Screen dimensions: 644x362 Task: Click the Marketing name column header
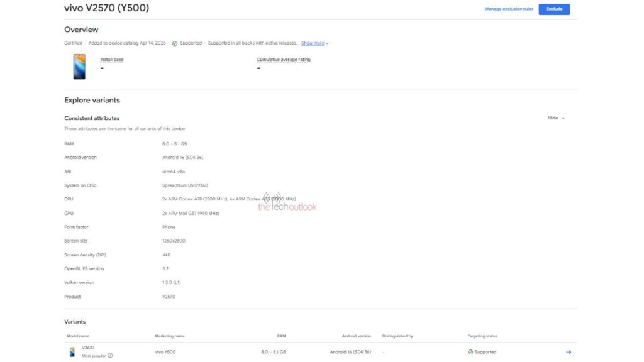[170, 336]
